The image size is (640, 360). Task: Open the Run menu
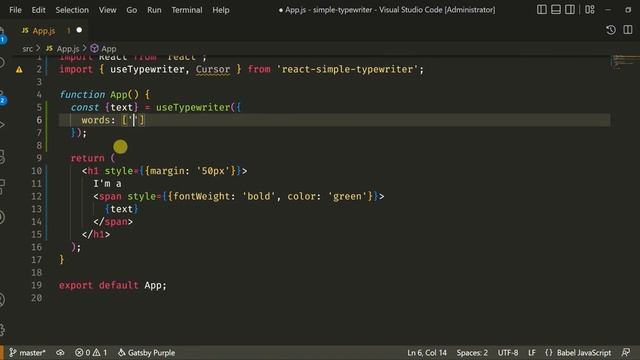[x=154, y=10]
